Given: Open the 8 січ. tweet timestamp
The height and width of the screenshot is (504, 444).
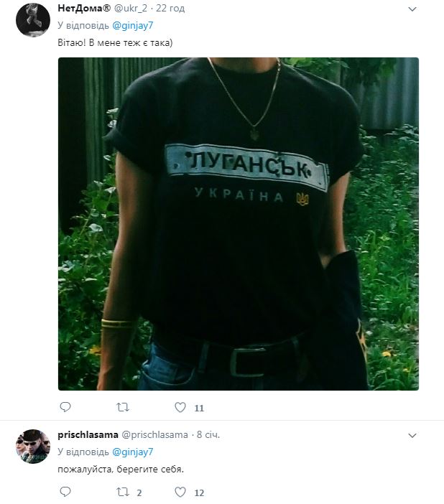Looking at the screenshot, I should click(208, 434).
